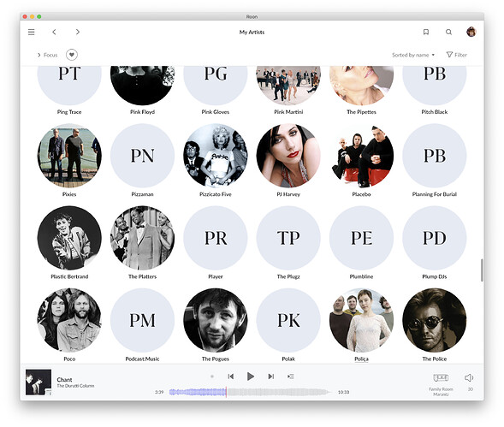Open Poliça band photo

pos(361,320)
